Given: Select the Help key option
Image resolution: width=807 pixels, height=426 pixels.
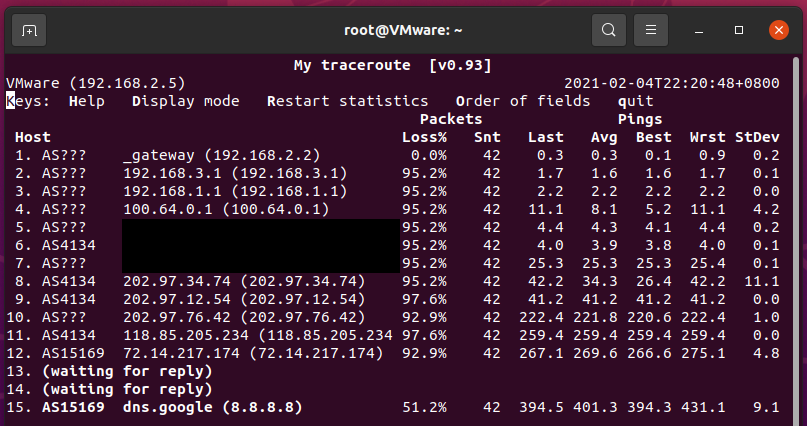Looking at the screenshot, I should coord(86,101).
